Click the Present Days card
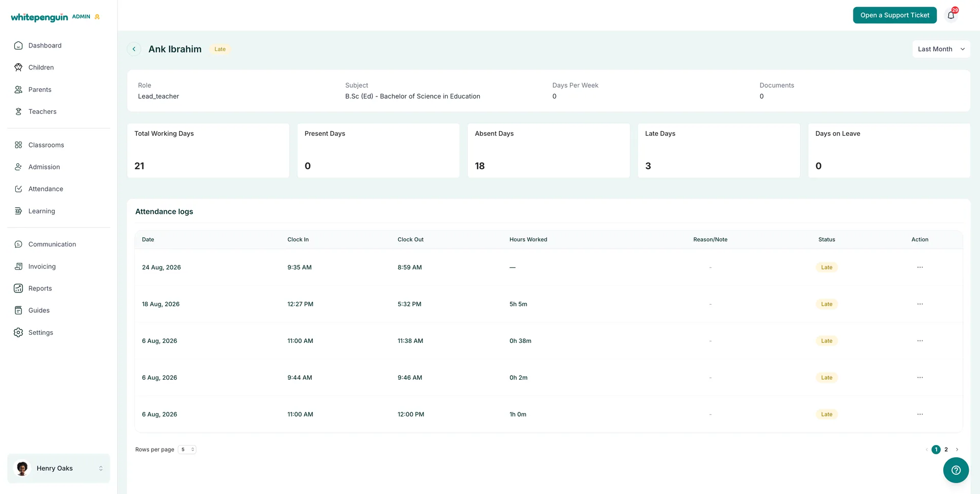This screenshot has width=980, height=494. coord(378,151)
